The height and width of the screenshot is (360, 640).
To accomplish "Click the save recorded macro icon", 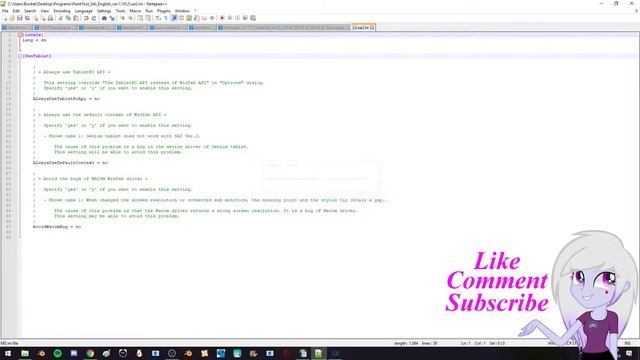I will point(253,18).
